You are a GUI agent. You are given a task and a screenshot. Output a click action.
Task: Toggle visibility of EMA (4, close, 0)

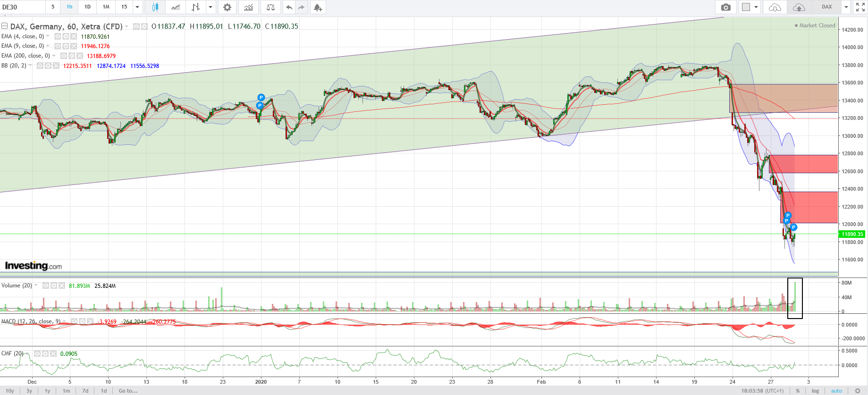click(x=58, y=36)
